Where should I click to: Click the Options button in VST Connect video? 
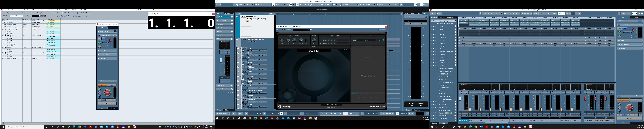click(346, 50)
